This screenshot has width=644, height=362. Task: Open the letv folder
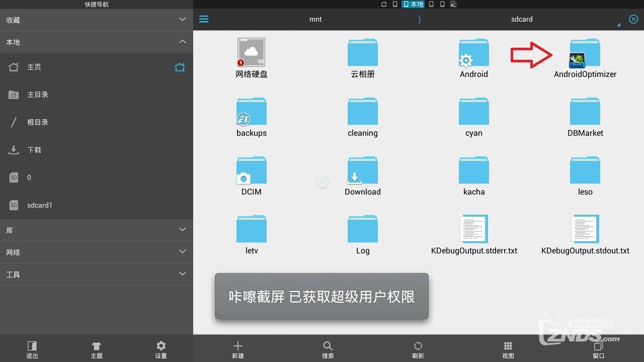pos(252,229)
